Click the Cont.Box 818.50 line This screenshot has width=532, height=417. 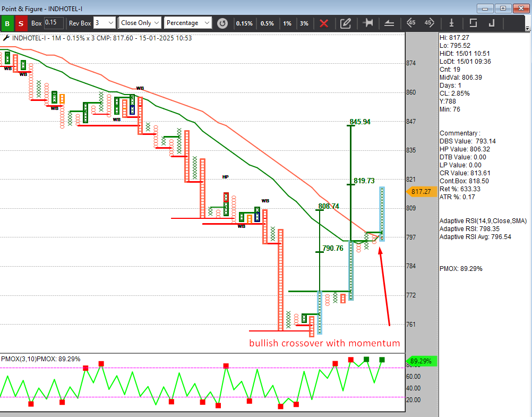pos(464,181)
